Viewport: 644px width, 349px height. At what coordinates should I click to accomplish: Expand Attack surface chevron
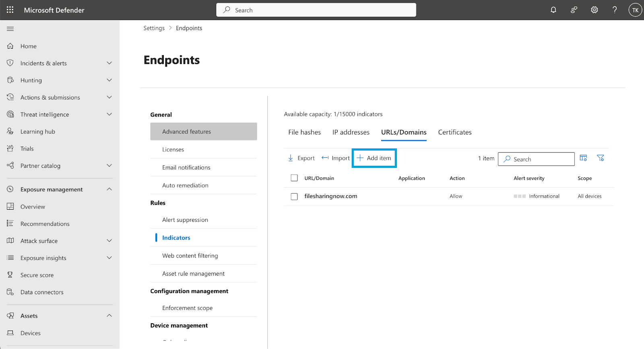109,241
